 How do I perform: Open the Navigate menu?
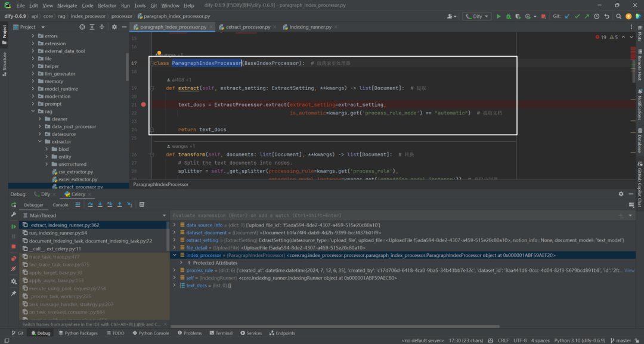pos(67,6)
